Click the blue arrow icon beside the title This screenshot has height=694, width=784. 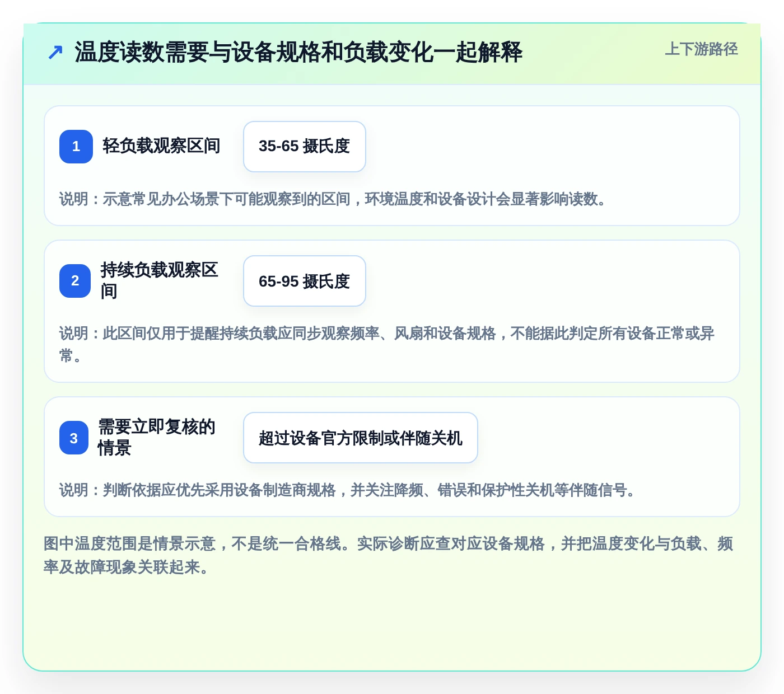(x=55, y=52)
